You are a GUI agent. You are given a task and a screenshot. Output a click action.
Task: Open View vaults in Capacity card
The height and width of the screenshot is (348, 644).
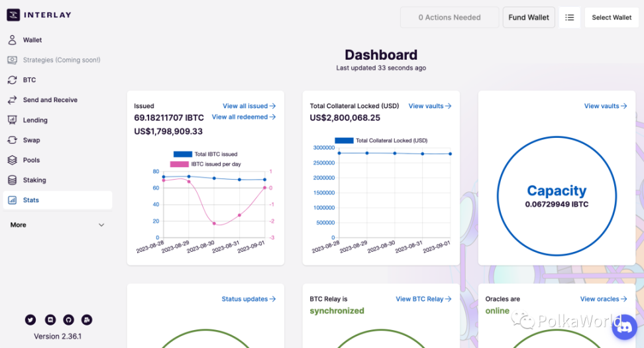pyautogui.click(x=606, y=106)
